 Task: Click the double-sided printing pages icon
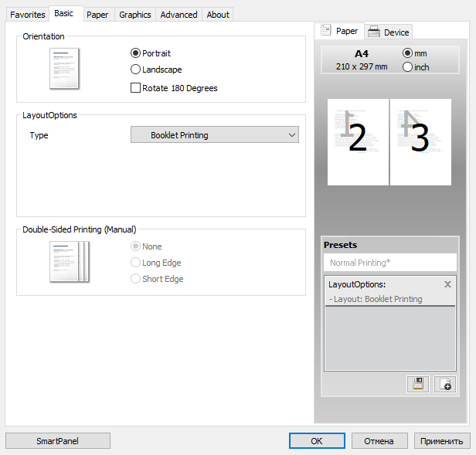(x=70, y=262)
